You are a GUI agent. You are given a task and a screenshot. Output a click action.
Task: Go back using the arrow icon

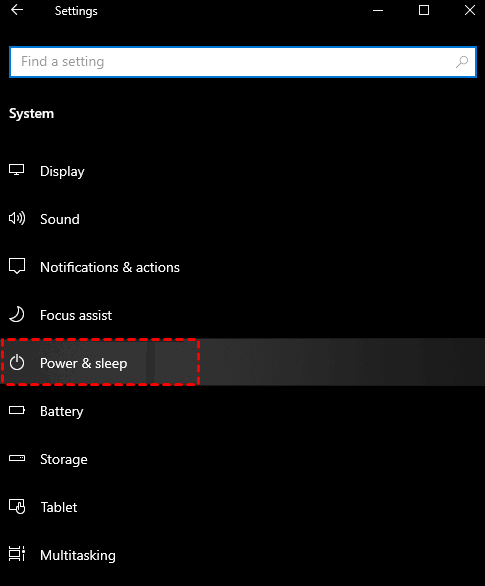[17, 10]
